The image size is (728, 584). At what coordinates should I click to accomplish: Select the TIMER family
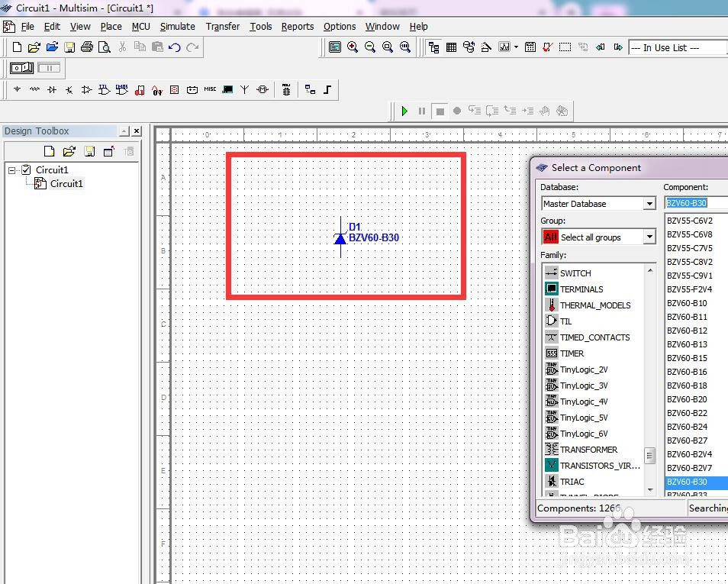pyautogui.click(x=572, y=353)
